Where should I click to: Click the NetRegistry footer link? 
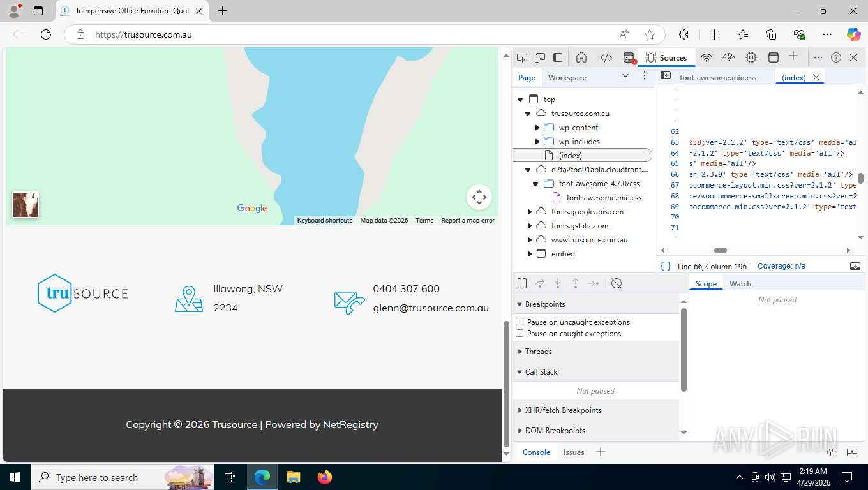[350, 424]
